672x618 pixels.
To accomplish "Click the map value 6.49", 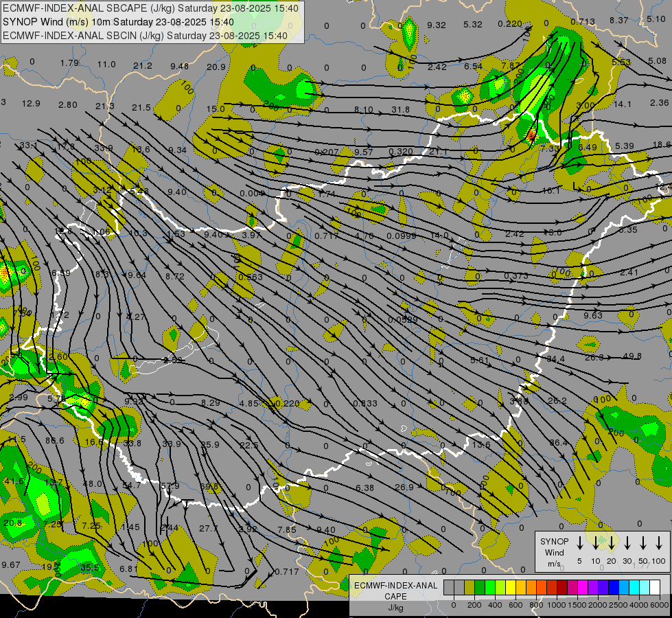I will click(587, 147).
